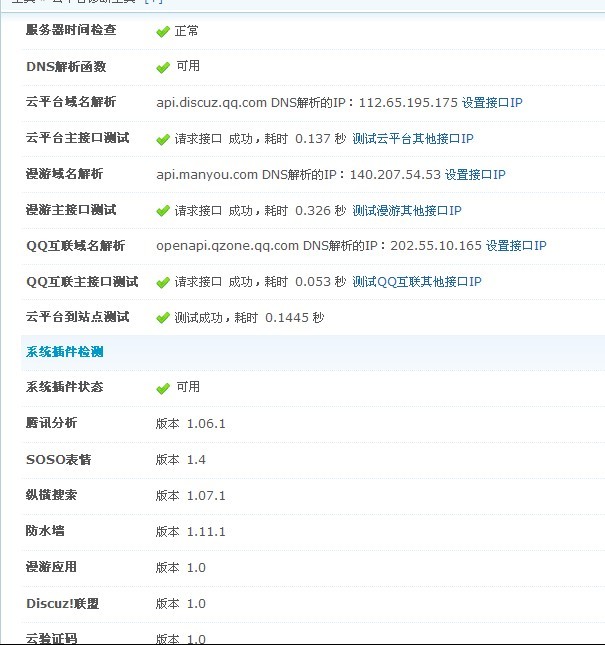Click the 腾讯分析 plugin name

pos(51,422)
